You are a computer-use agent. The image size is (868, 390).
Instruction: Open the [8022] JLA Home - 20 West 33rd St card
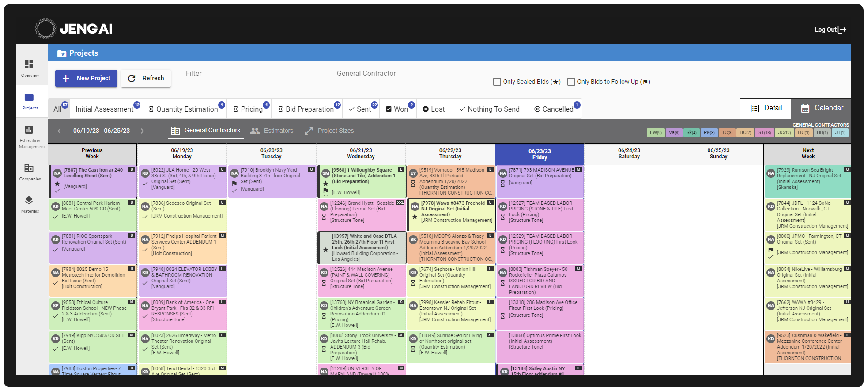coord(183,181)
